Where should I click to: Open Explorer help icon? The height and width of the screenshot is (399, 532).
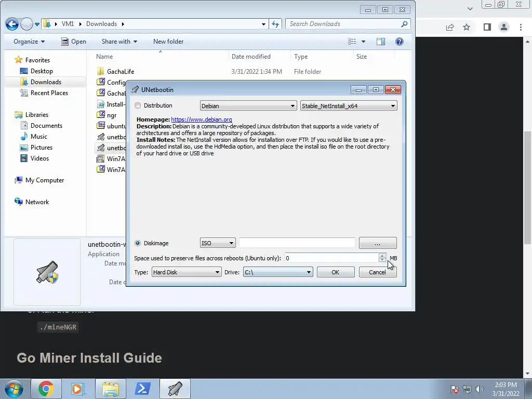point(400,42)
